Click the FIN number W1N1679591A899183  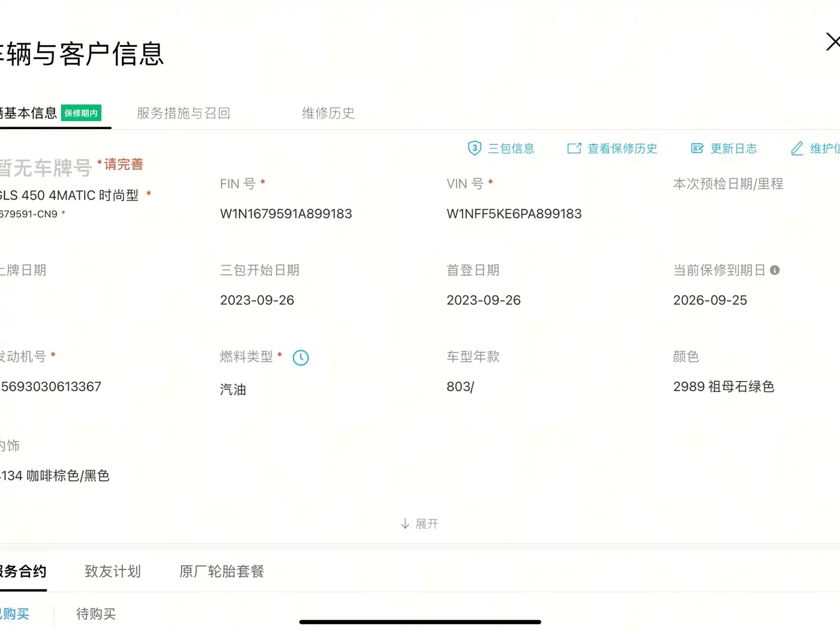286,214
